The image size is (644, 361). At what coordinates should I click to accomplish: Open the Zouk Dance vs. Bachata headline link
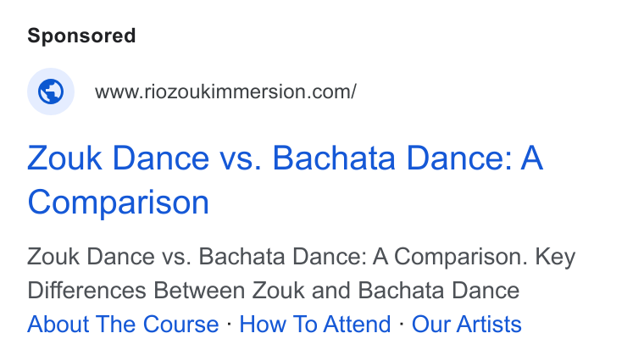[x=285, y=180]
